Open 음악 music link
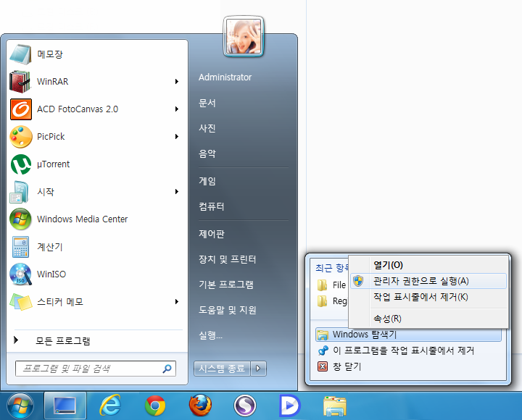This screenshot has width=522, height=420. coord(207,154)
